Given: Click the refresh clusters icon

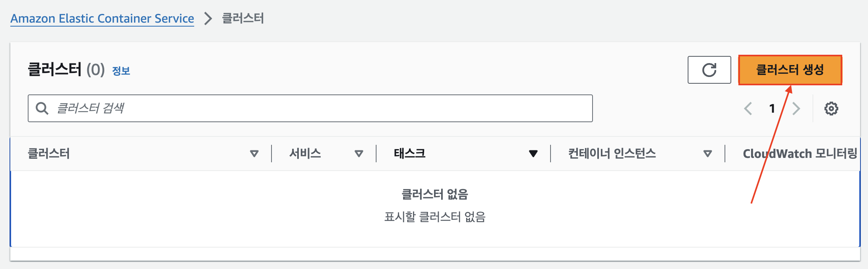Looking at the screenshot, I should tap(709, 70).
